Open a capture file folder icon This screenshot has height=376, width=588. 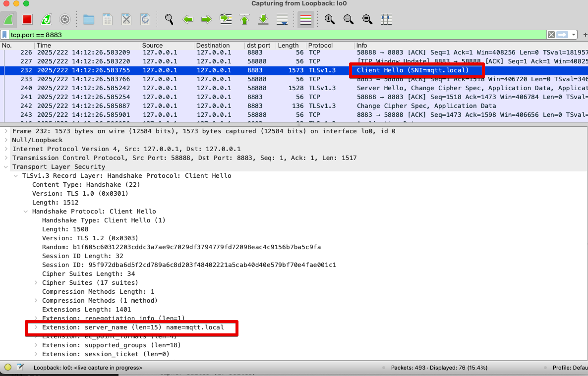click(89, 19)
